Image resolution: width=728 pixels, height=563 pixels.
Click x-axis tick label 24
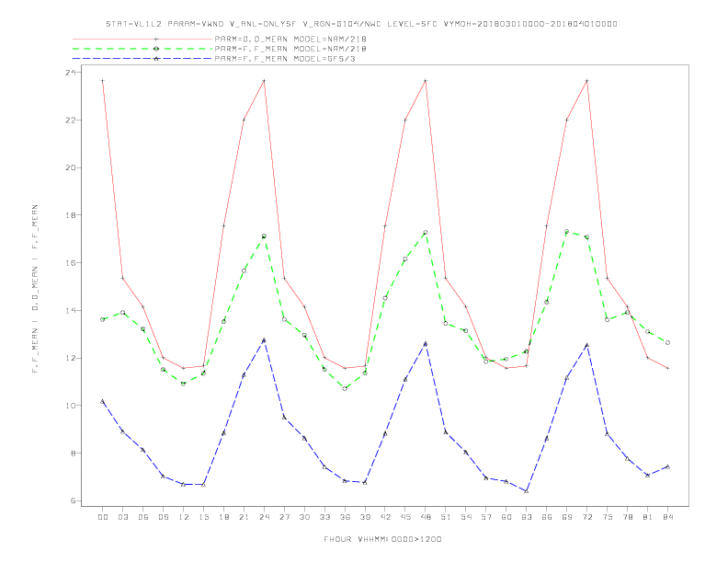tap(264, 517)
